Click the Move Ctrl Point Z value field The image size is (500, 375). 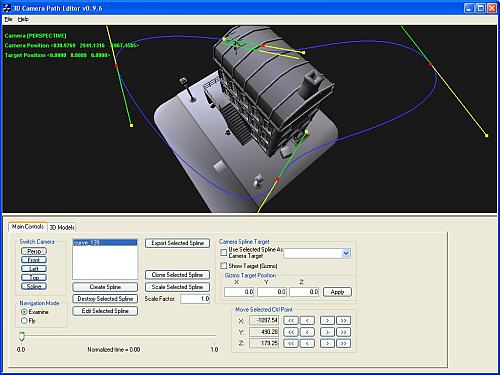264,343
